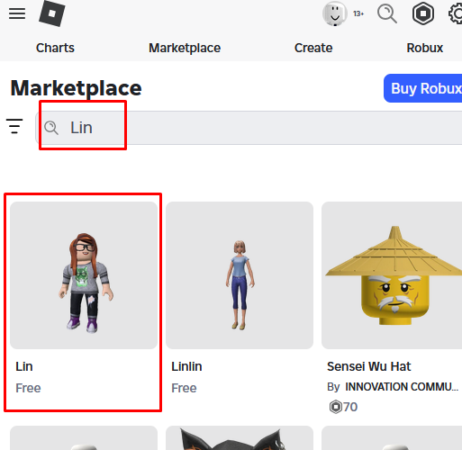The height and width of the screenshot is (450, 462).
Task: Open the Robux hexagon icon
Action: [423, 14]
